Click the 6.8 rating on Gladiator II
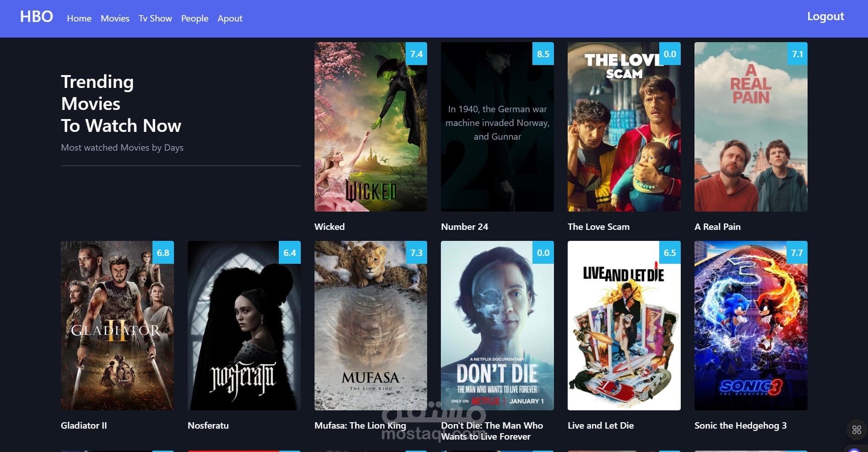This screenshot has height=452, width=868. coord(163,252)
